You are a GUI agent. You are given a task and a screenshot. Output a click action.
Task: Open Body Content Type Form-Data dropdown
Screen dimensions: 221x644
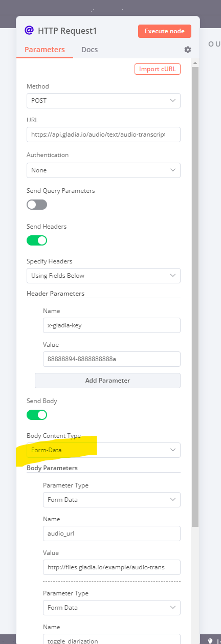[103, 450]
